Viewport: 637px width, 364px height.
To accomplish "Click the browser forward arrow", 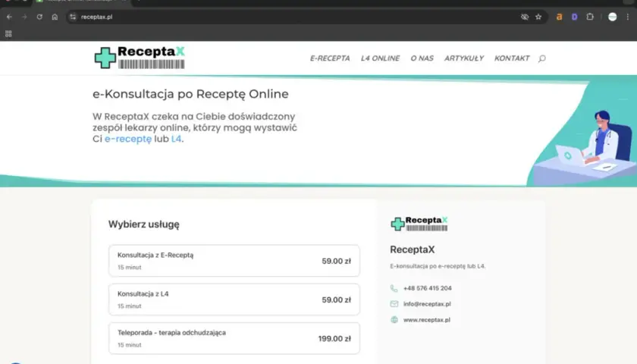I will click(x=24, y=17).
